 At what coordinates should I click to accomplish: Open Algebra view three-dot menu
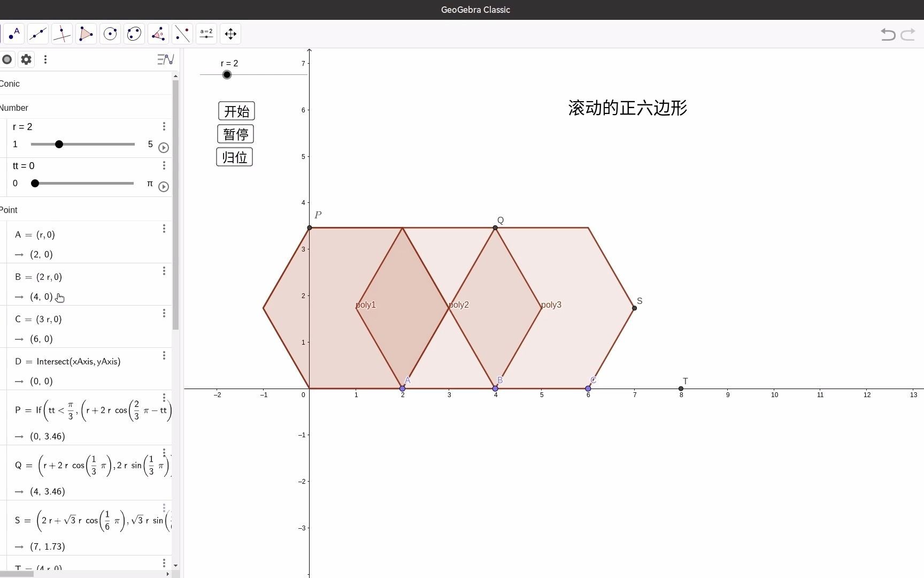(45, 59)
